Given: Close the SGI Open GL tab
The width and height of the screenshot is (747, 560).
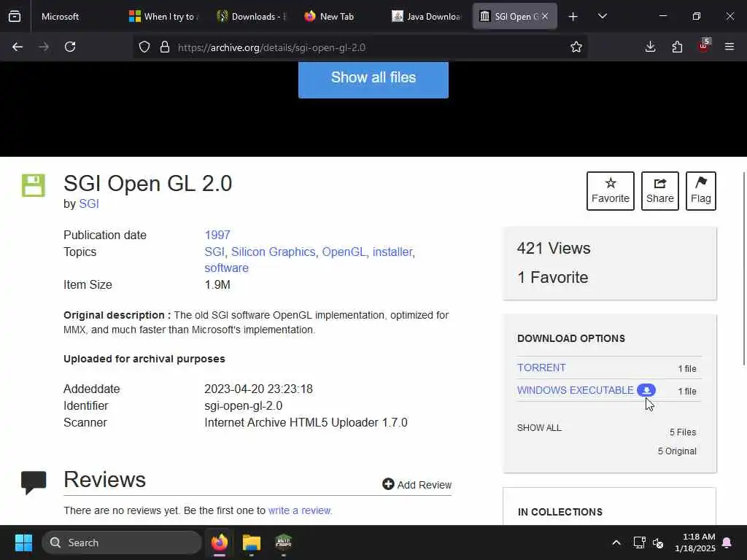Looking at the screenshot, I should 545,16.
